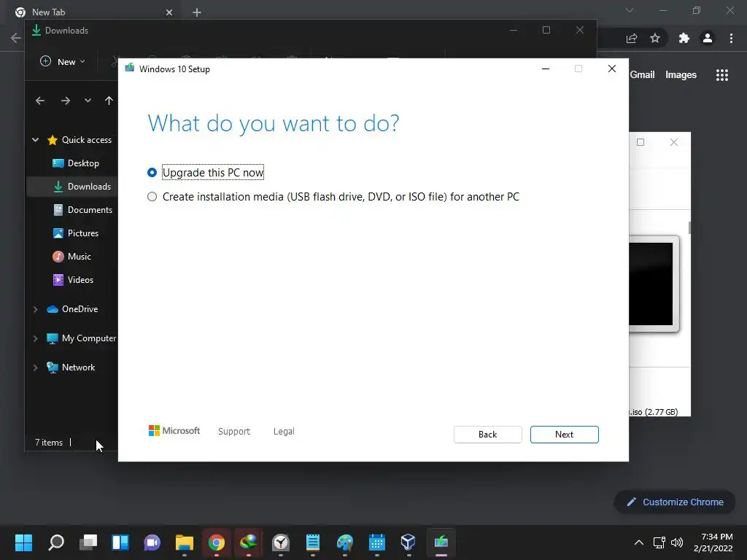Open New menu in Downloads window
Screen dimensions: 747x560
(63, 61)
